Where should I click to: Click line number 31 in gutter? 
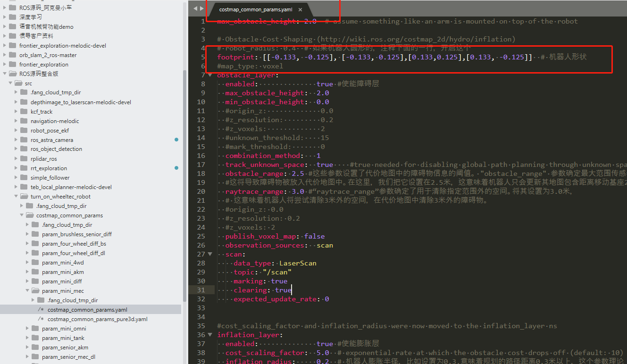(x=201, y=290)
